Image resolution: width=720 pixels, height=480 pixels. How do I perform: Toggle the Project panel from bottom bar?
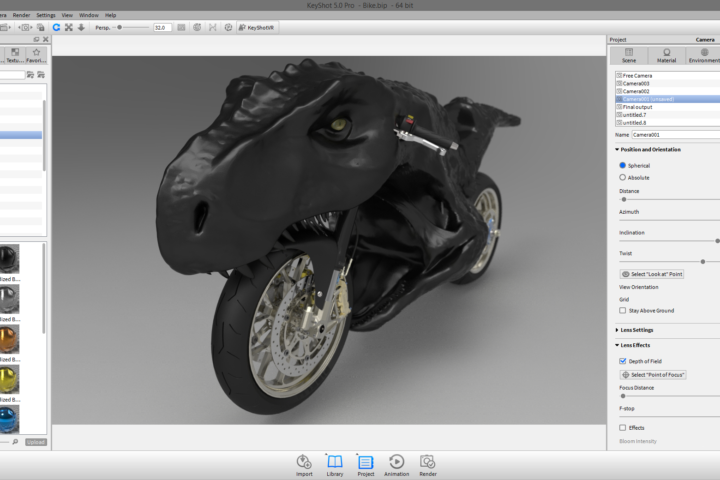pos(366,465)
